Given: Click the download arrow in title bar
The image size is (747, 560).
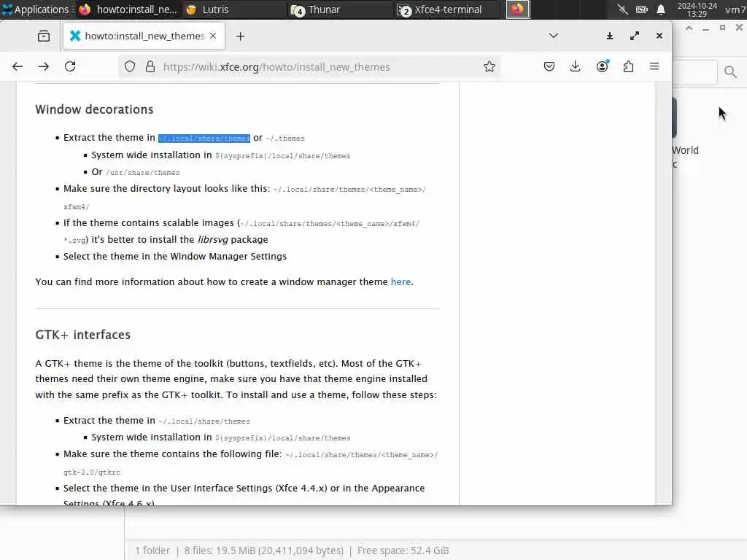Looking at the screenshot, I should (609, 36).
